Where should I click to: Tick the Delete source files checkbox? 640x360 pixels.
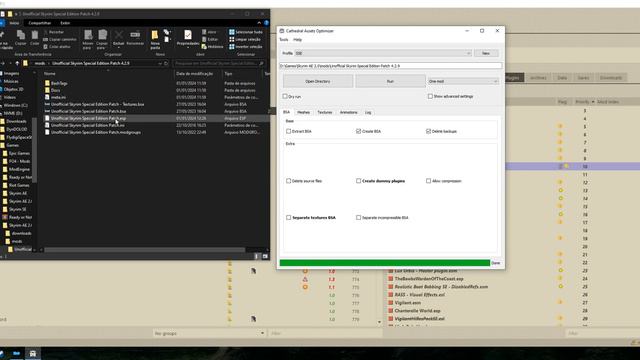pyautogui.click(x=289, y=180)
